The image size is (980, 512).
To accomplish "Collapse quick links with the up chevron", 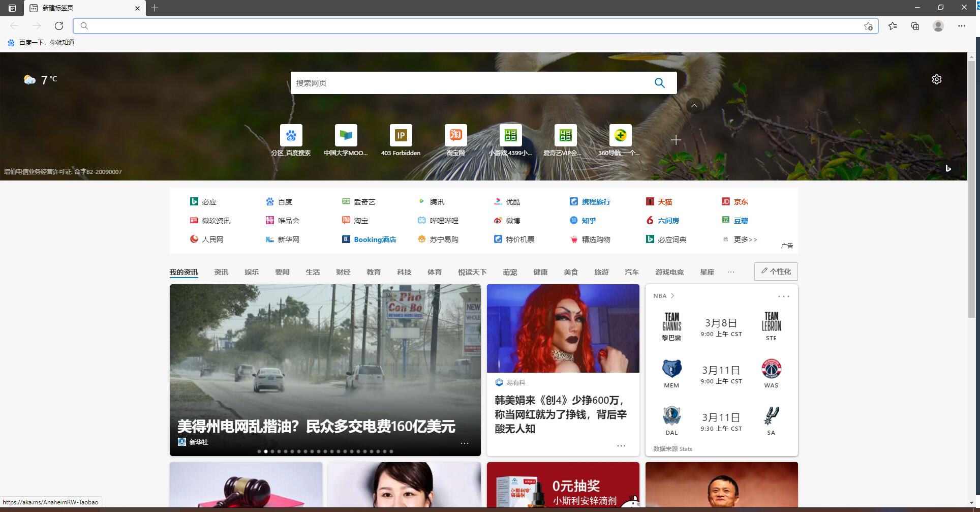I will (694, 106).
